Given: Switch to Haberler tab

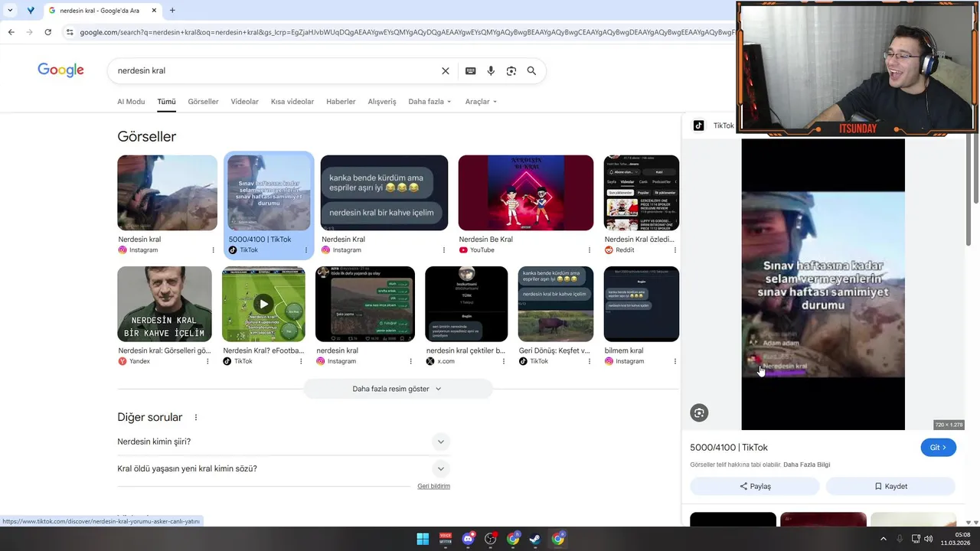Looking at the screenshot, I should point(341,102).
